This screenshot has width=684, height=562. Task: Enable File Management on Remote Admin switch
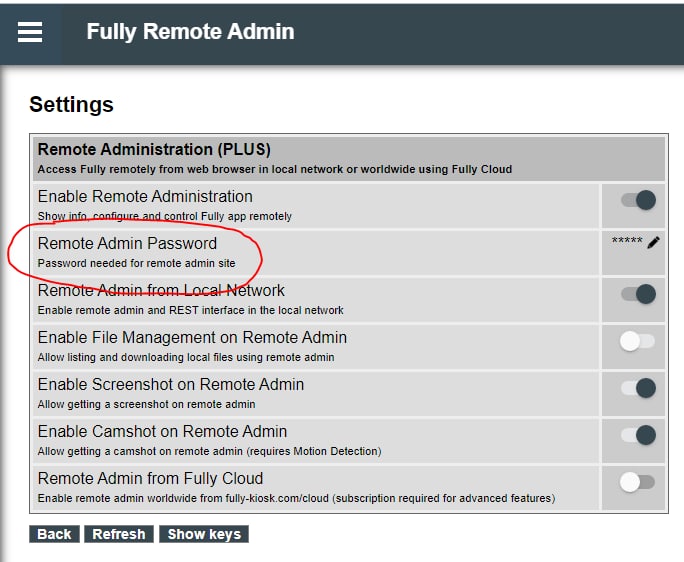pyautogui.click(x=637, y=341)
